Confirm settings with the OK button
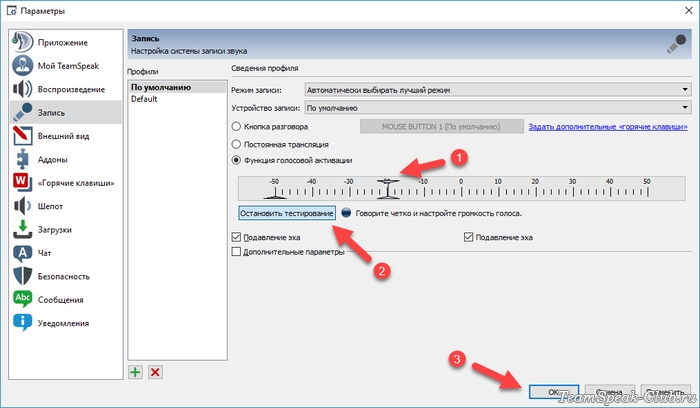The image size is (700, 408). coord(554,391)
